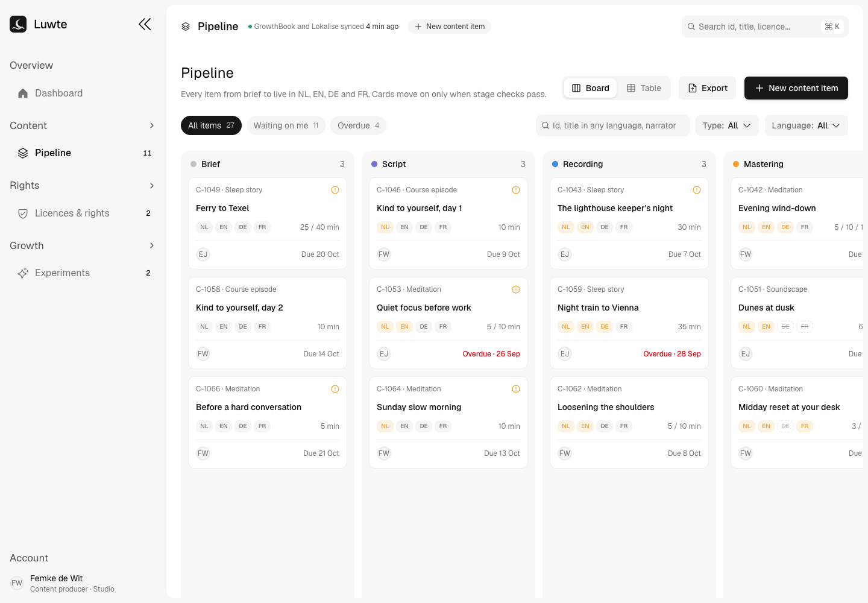
Task: Click the header New content item pill
Action: pyautogui.click(x=450, y=27)
